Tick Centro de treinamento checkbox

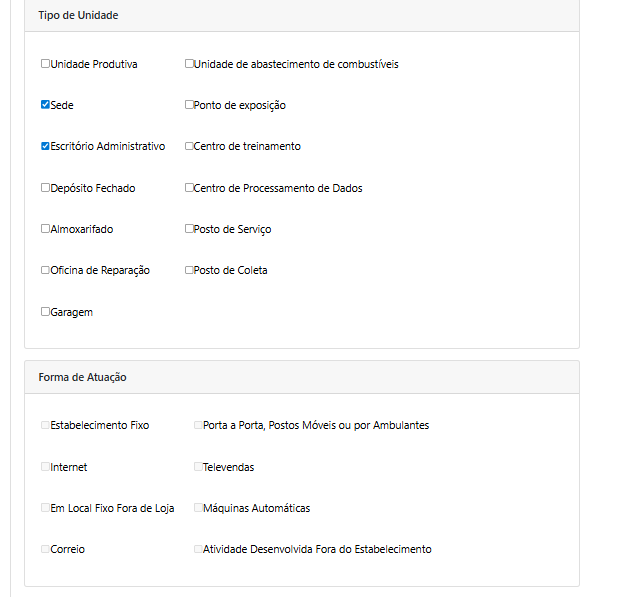click(x=189, y=146)
